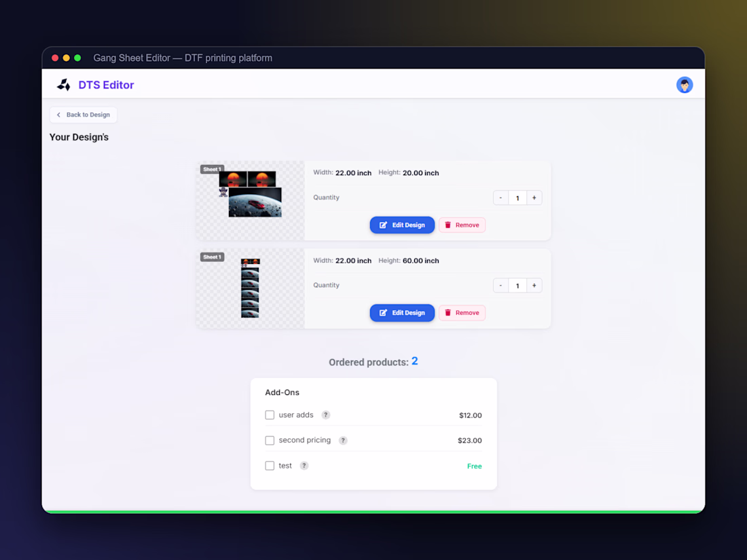Go back using Back to Design button
The height and width of the screenshot is (560, 747).
84,115
